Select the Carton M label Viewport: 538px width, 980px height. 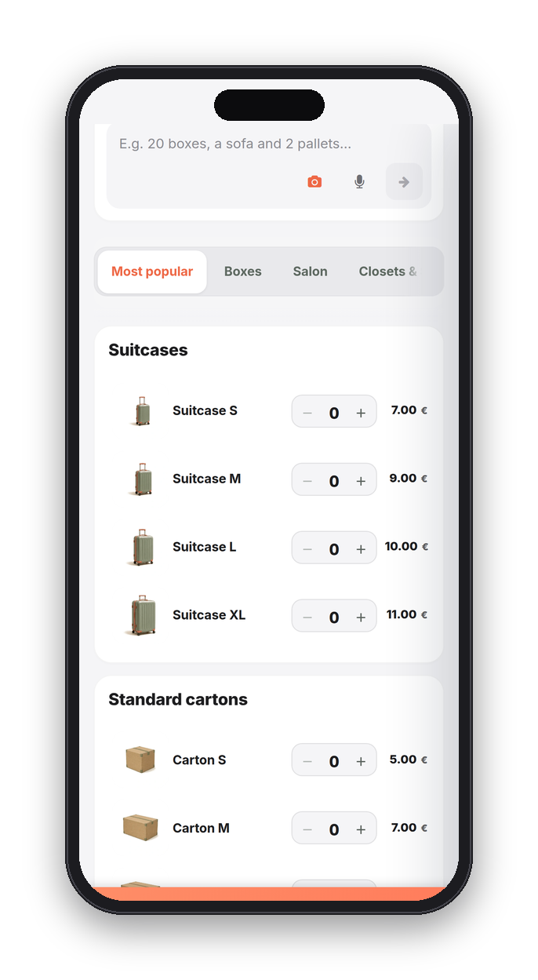[201, 829]
